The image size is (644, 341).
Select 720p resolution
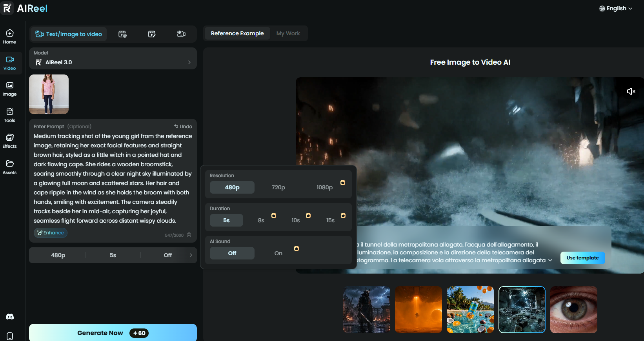(x=278, y=187)
